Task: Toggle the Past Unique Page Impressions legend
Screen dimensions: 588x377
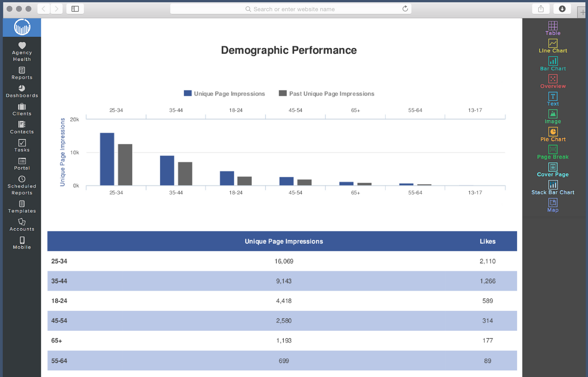Action: (x=326, y=93)
